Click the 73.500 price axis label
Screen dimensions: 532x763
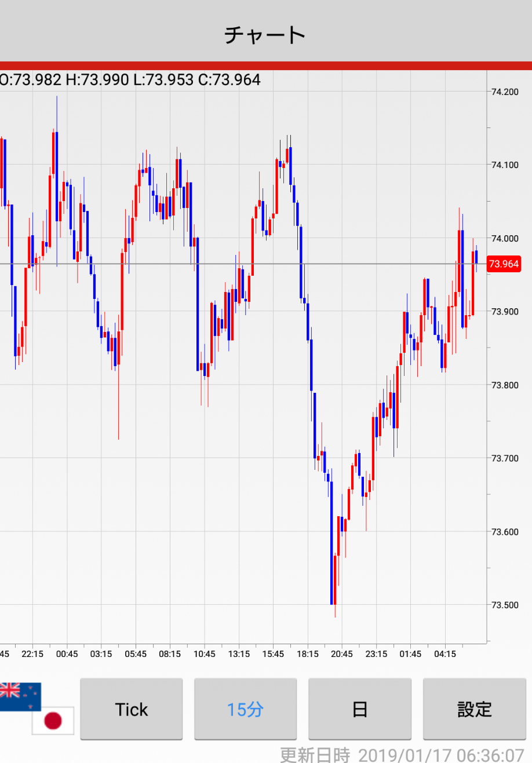tap(505, 605)
